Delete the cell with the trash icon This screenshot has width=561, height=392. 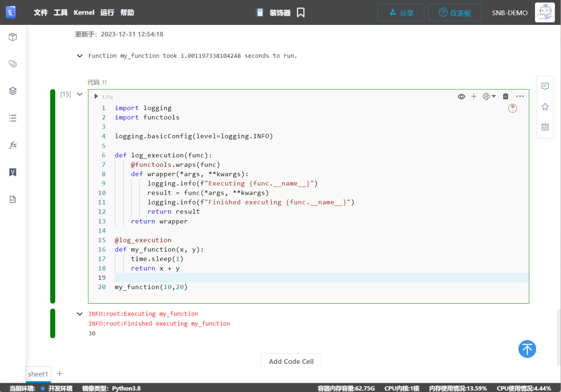click(505, 96)
